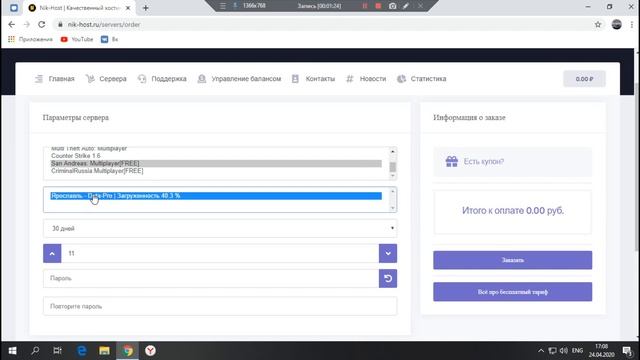Open the Windows Start menu
Viewport: 640px width, 360px height.
click(x=12, y=351)
